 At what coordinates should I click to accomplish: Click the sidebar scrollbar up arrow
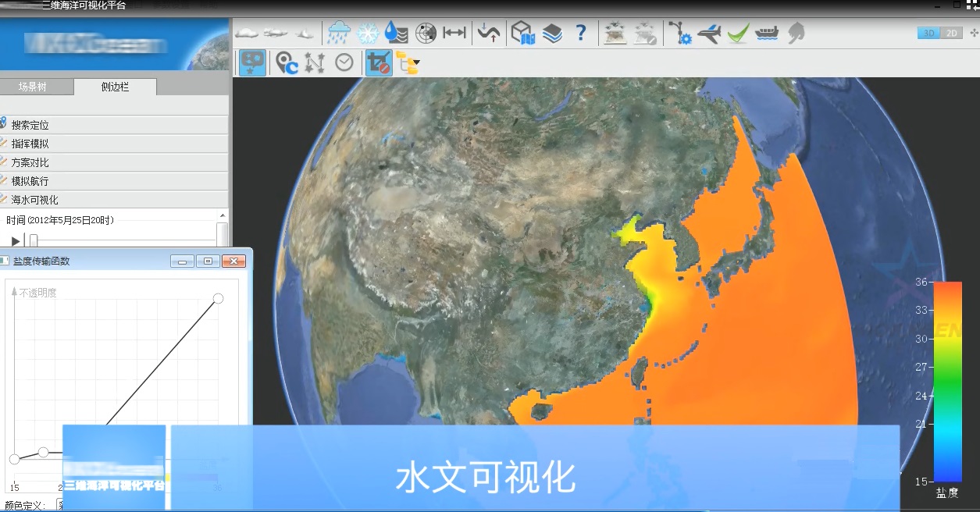[223, 216]
